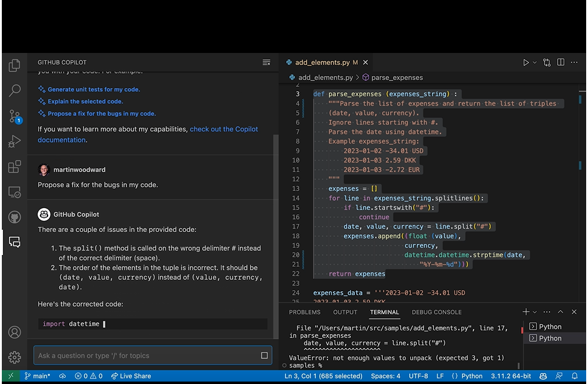Click line number 17 in editor gutter
Screen dimensions: 588x384
click(x=295, y=226)
